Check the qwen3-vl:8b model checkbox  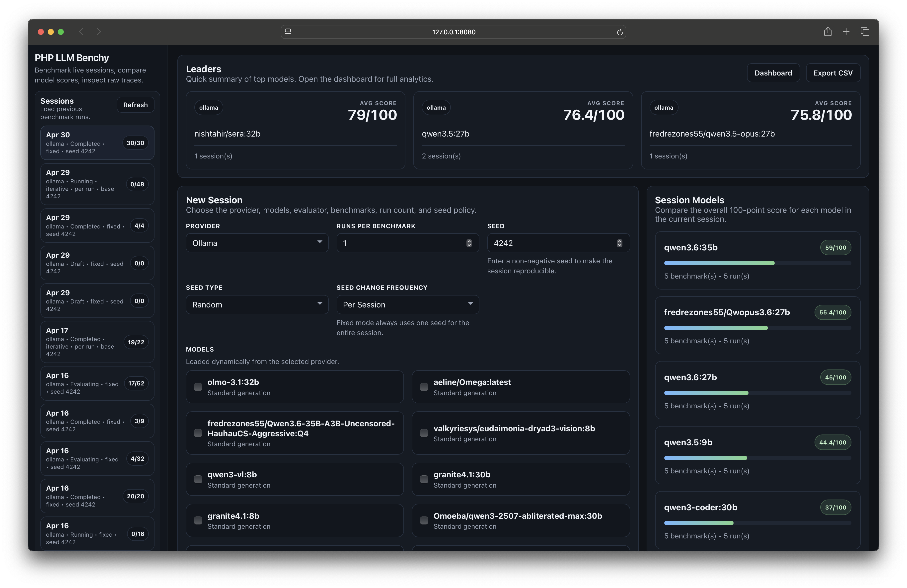(x=198, y=479)
